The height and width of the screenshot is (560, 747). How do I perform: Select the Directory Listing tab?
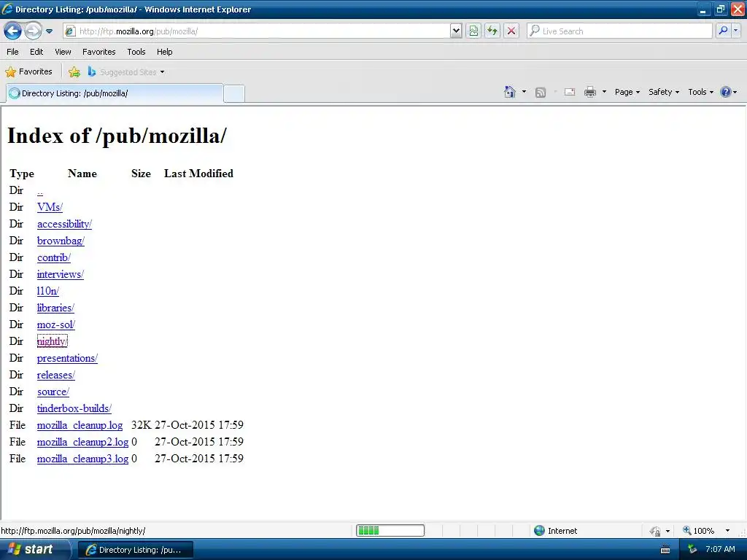click(x=115, y=93)
